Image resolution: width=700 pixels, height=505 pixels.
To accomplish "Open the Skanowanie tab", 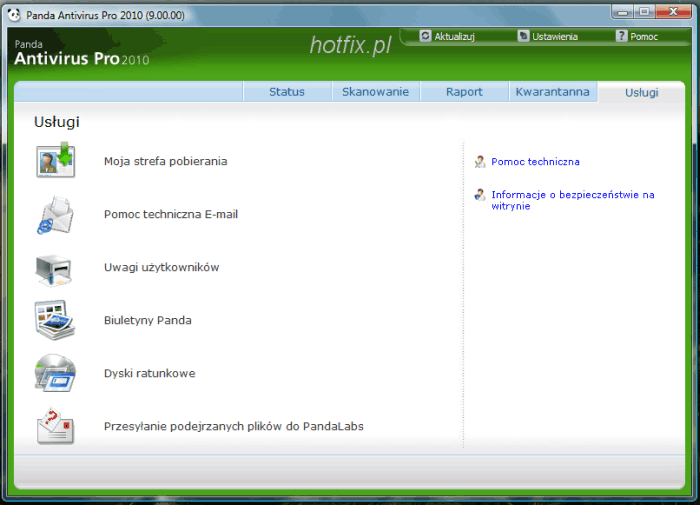I will [375, 92].
